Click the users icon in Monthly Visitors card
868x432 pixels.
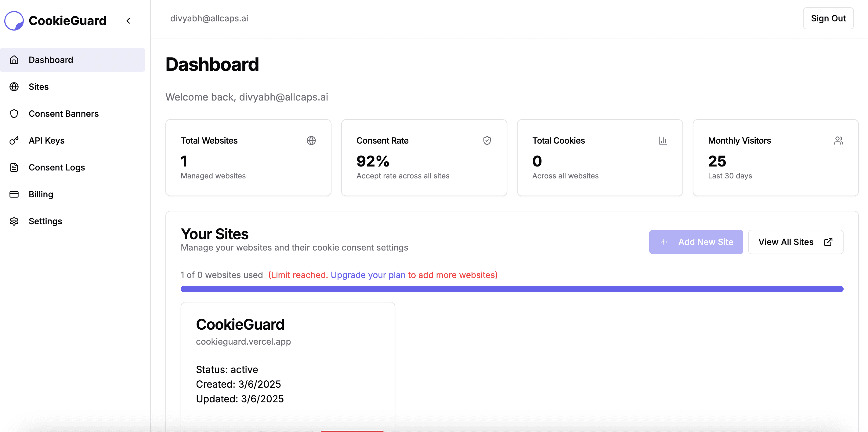click(x=838, y=141)
